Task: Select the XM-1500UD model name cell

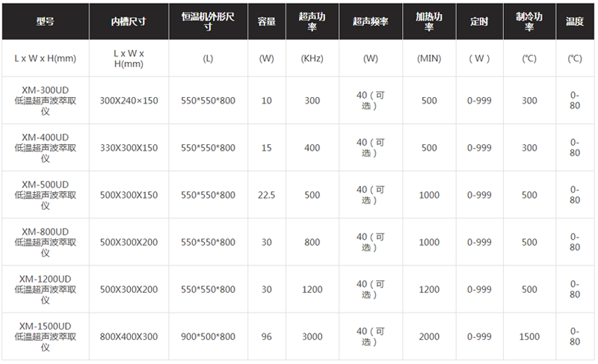Action: coord(45,336)
